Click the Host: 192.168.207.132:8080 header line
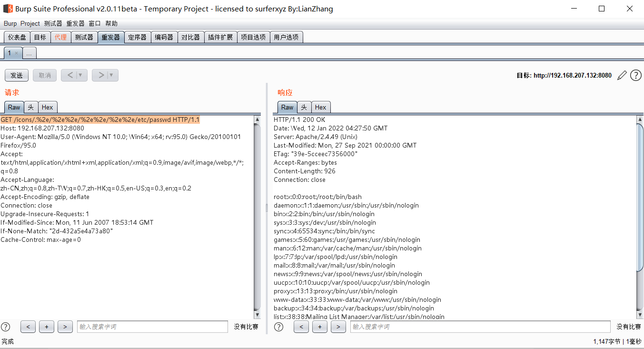 [x=42, y=128]
